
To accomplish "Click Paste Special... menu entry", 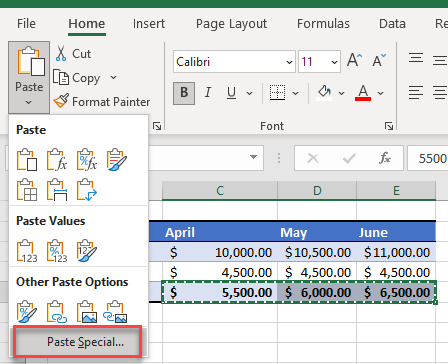I will click(x=77, y=342).
